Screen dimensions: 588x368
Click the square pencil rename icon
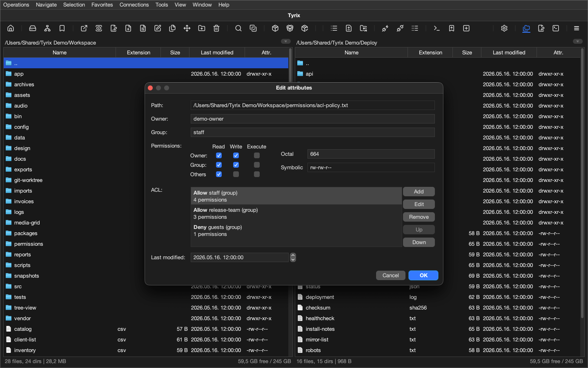158,28
